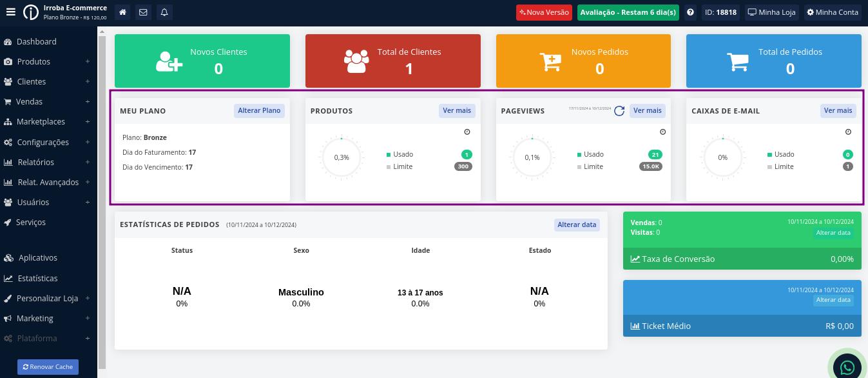Click Alterar data in Taxa de Conversão card
The height and width of the screenshot is (378, 868).
tap(833, 233)
